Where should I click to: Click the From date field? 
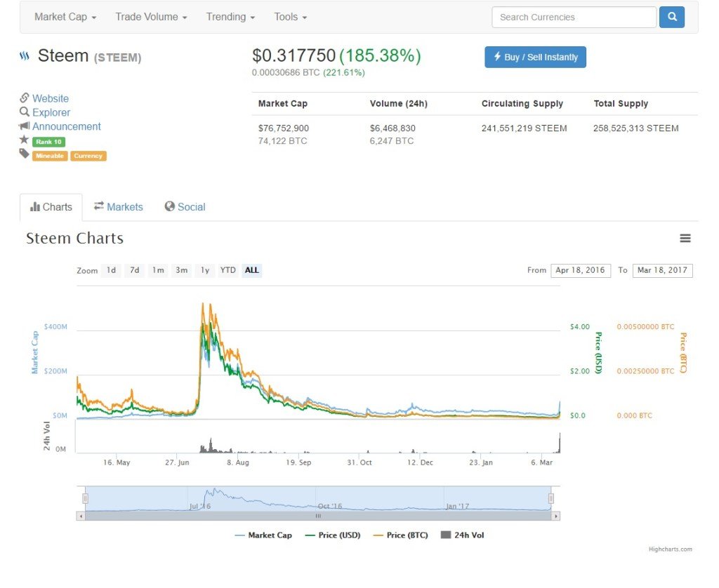point(581,270)
